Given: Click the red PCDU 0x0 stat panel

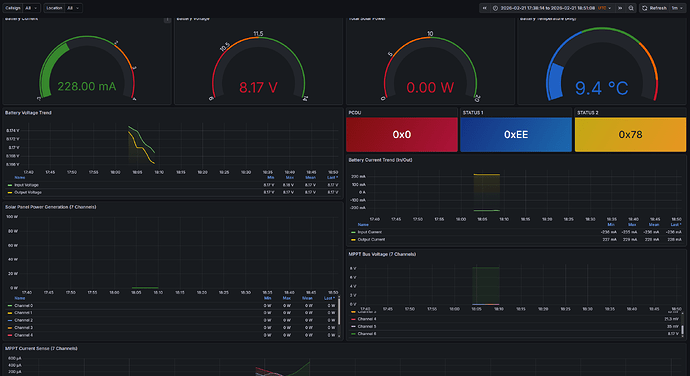Looking at the screenshot, I should point(402,135).
